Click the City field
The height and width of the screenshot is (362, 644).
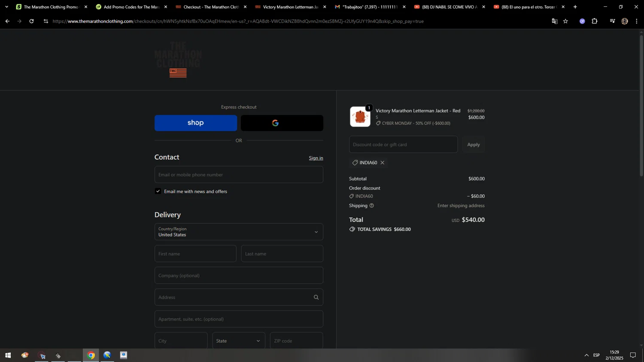(181, 341)
